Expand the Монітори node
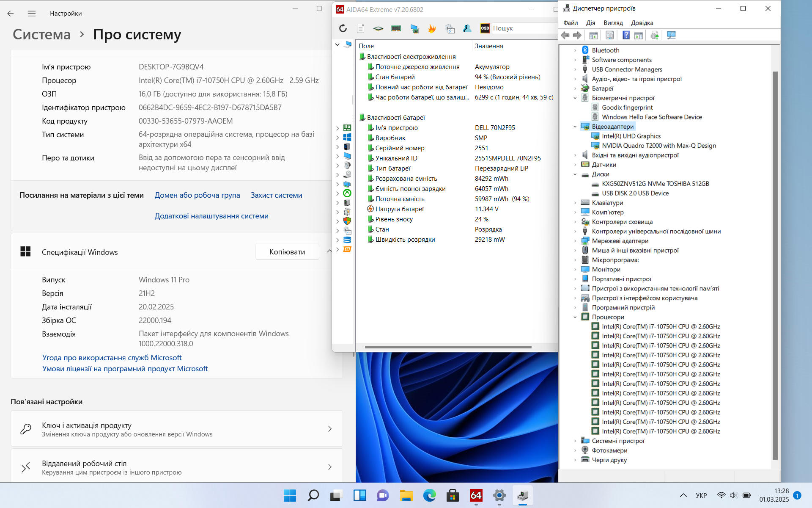This screenshot has height=508, width=812. click(575, 270)
